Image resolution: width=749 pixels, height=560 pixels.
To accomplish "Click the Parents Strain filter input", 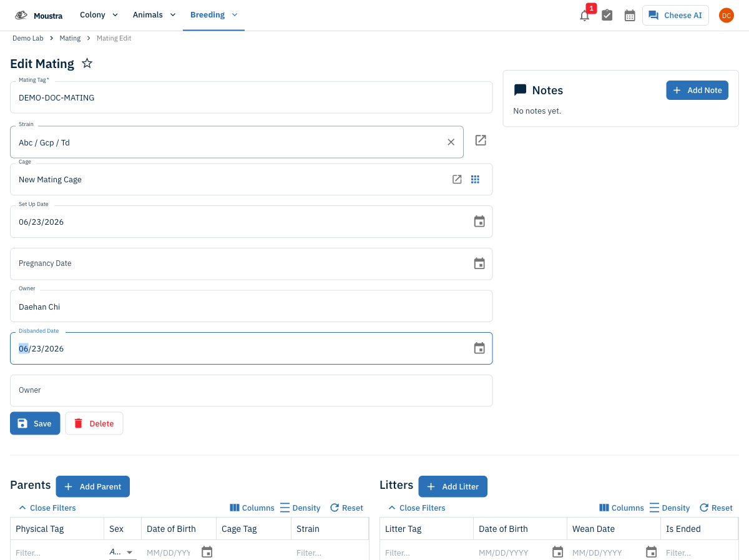I will [x=330, y=553].
